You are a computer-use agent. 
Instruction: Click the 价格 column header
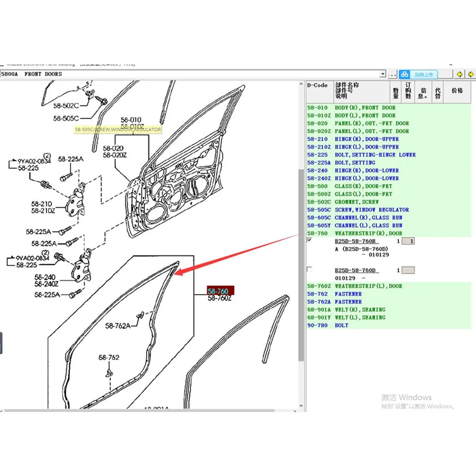tap(457, 91)
